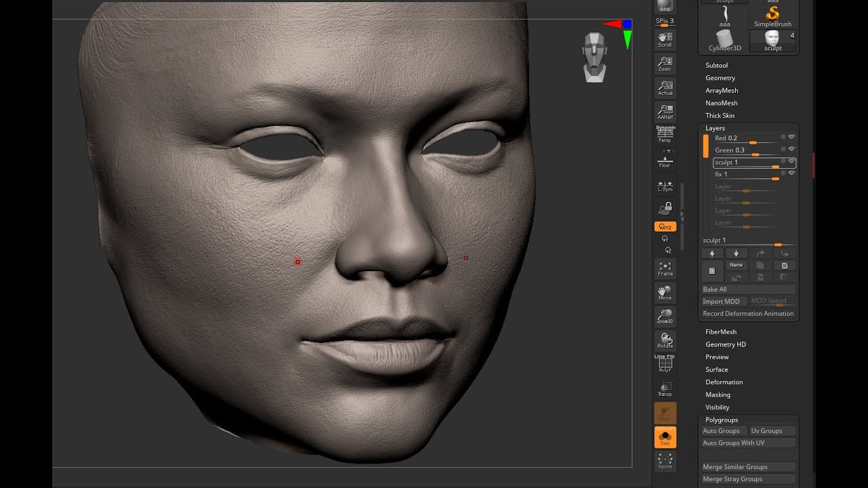This screenshot has width=868, height=488.
Task: Toggle record dot on Red layer
Action: point(783,137)
